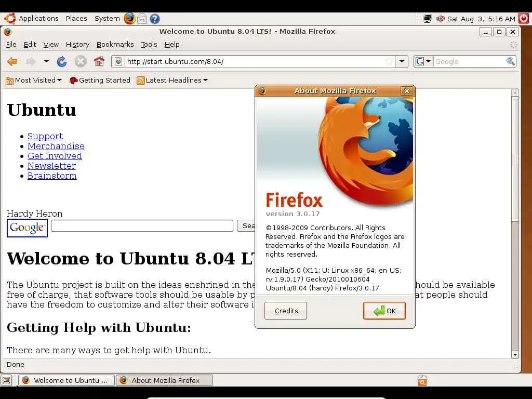Follow the Get Involved link

pyautogui.click(x=55, y=156)
